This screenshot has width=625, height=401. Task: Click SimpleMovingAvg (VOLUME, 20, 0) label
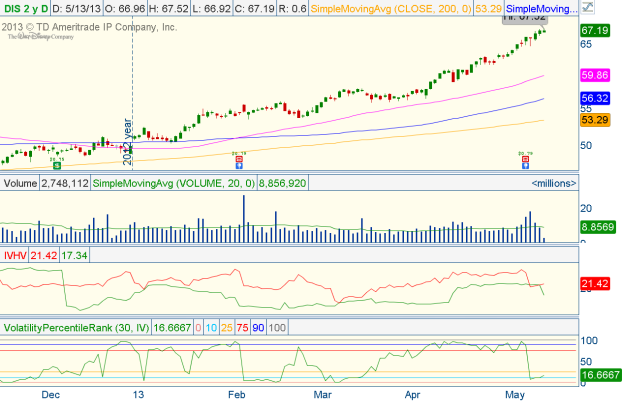point(173,183)
